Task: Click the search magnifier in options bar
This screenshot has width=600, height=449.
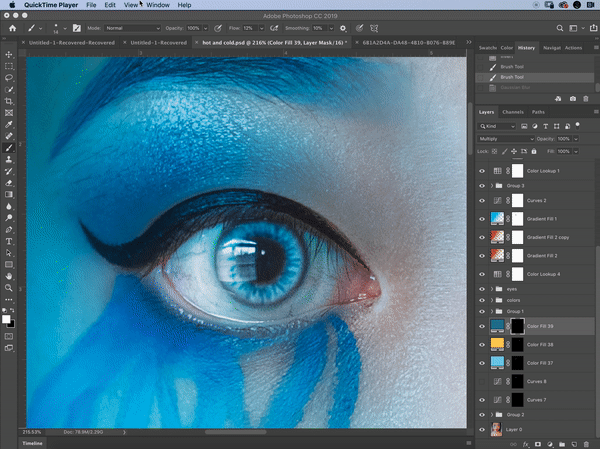Action: (559, 28)
